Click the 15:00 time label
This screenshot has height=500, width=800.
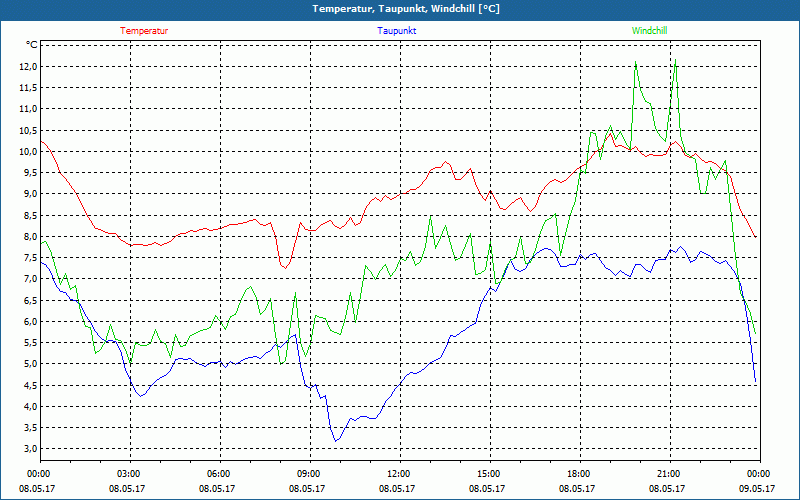tap(490, 474)
